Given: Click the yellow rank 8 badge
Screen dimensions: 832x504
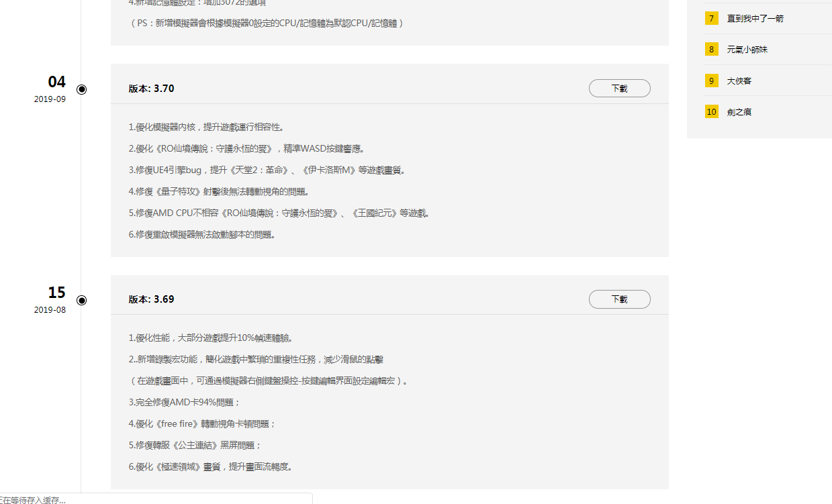Looking at the screenshot, I should [711, 50].
